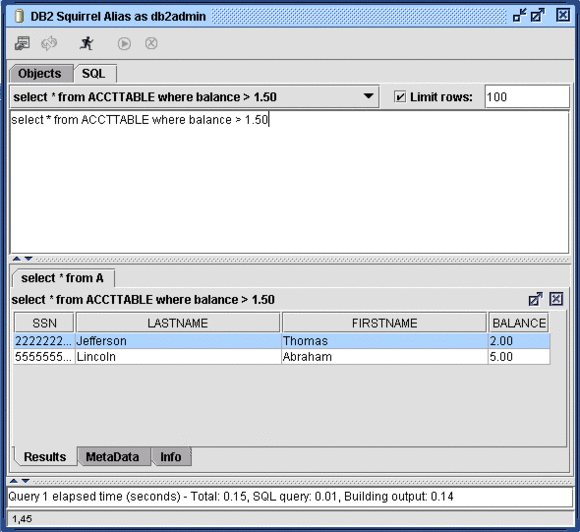Click the play circle toolbar icon

coord(124,44)
